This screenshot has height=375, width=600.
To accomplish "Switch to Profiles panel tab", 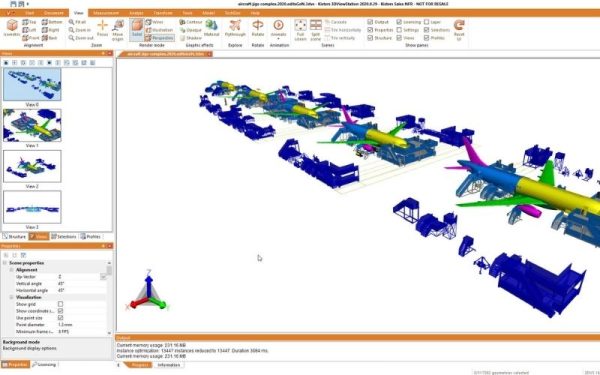I will (91, 236).
